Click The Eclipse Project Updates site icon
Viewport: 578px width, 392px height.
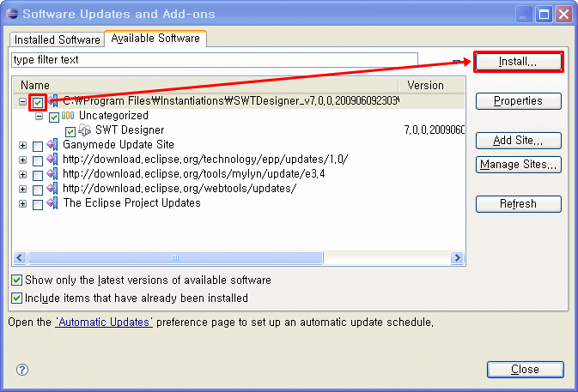(52, 203)
